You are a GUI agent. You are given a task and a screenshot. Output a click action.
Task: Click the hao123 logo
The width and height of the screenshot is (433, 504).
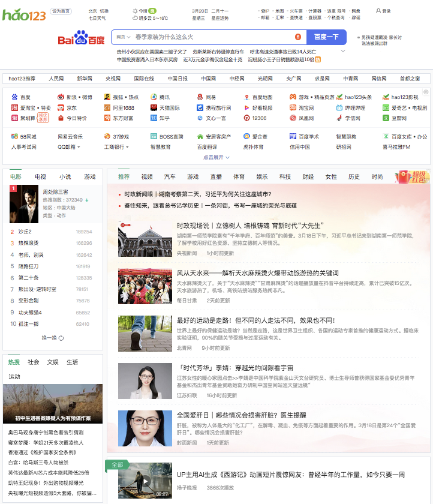pos(24,15)
